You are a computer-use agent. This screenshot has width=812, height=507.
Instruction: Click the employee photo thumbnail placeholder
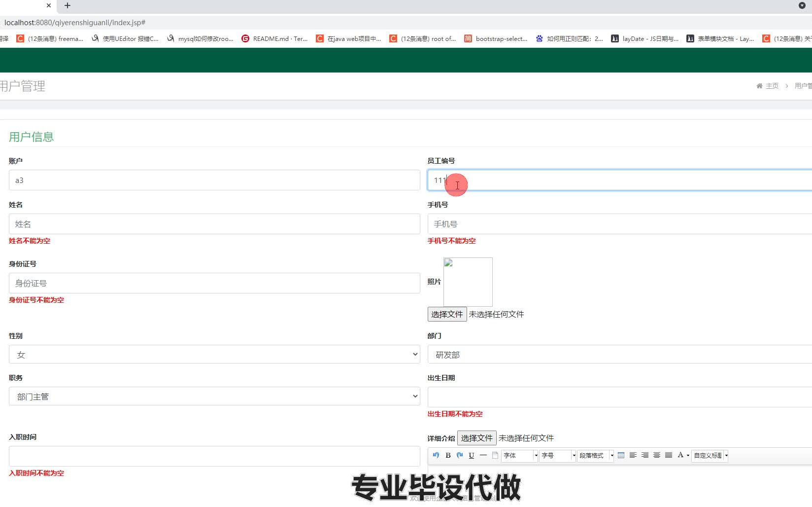pyautogui.click(x=468, y=282)
